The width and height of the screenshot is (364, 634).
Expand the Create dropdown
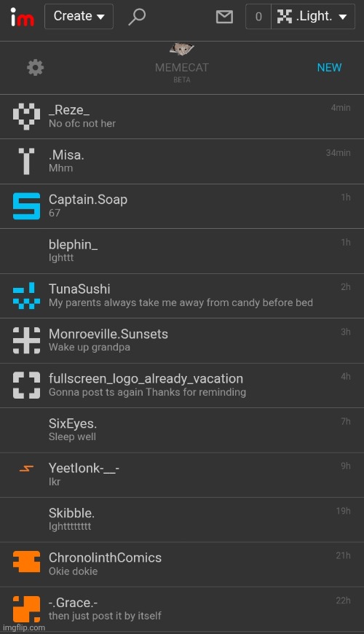tap(79, 17)
